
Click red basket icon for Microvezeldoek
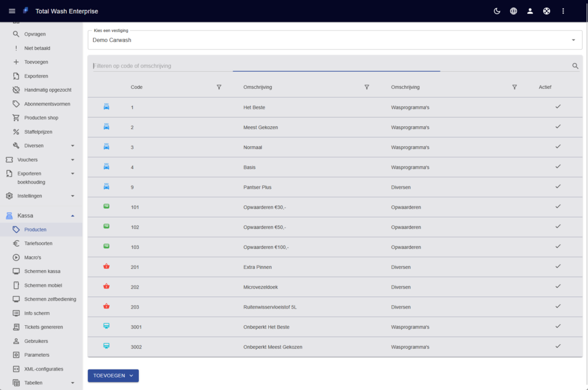click(106, 286)
